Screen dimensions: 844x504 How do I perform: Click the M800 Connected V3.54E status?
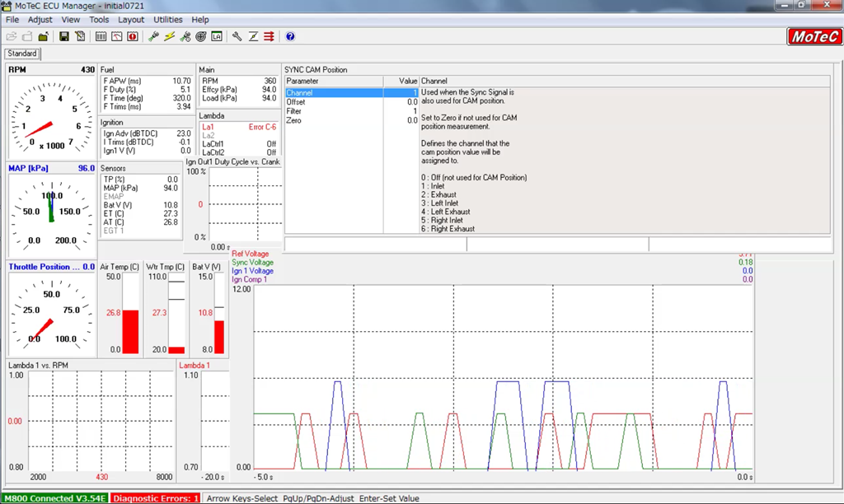click(x=55, y=498)
